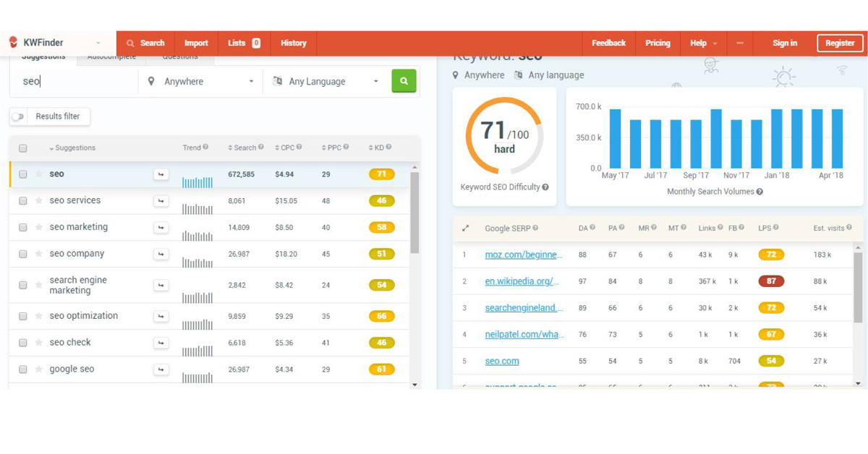The width and height of the screenshot is (868, 454).
Task: Go to the History tab
Action: point(294,43)
